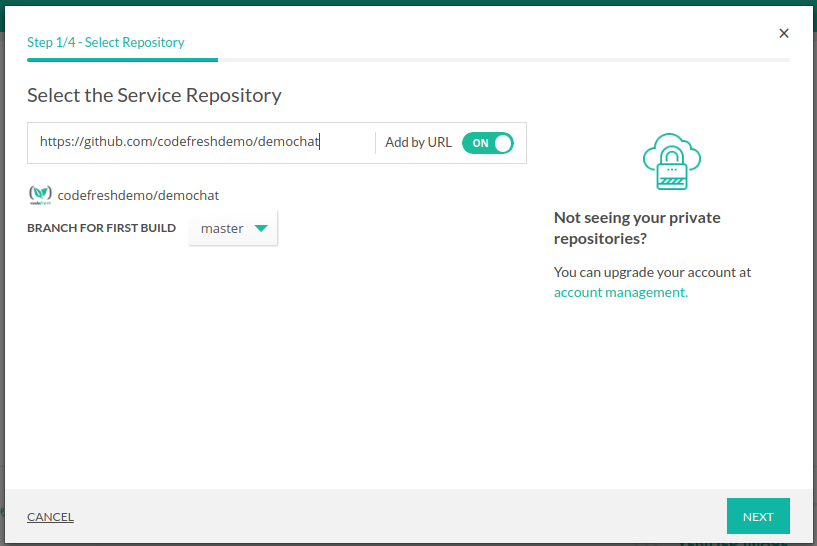Click the private repositories cloud lock icon
The height and width of the screenshot is (546, 817).
672,162
